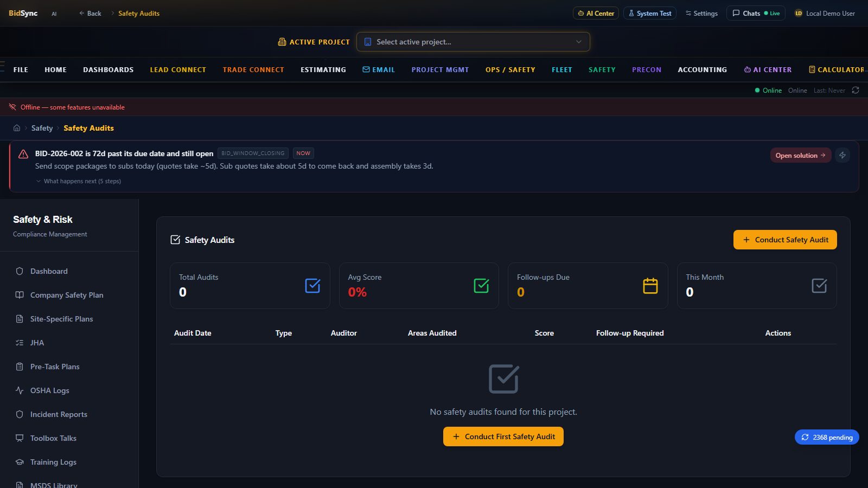Go to Site-Specific Plans

coord(69,319)
